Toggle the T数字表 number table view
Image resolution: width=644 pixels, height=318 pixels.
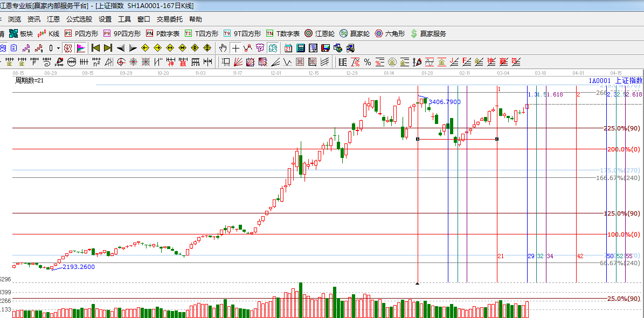[x=284, y=33]
